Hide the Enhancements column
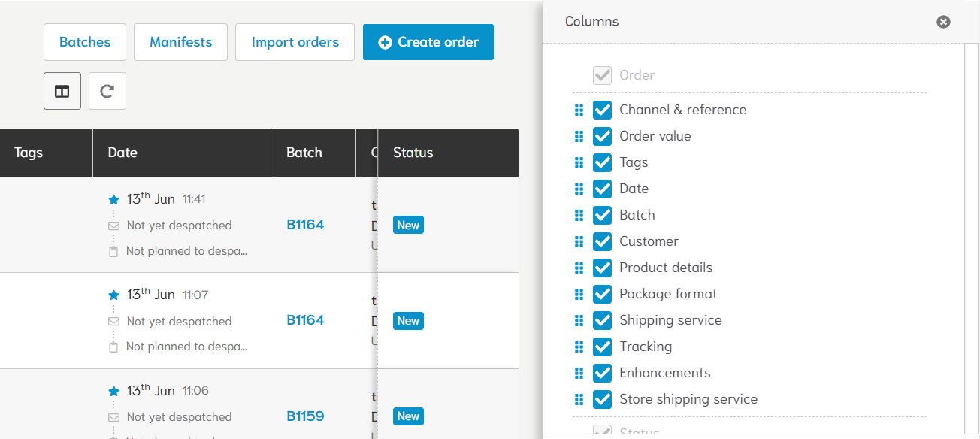 click(x=602, y=374)
